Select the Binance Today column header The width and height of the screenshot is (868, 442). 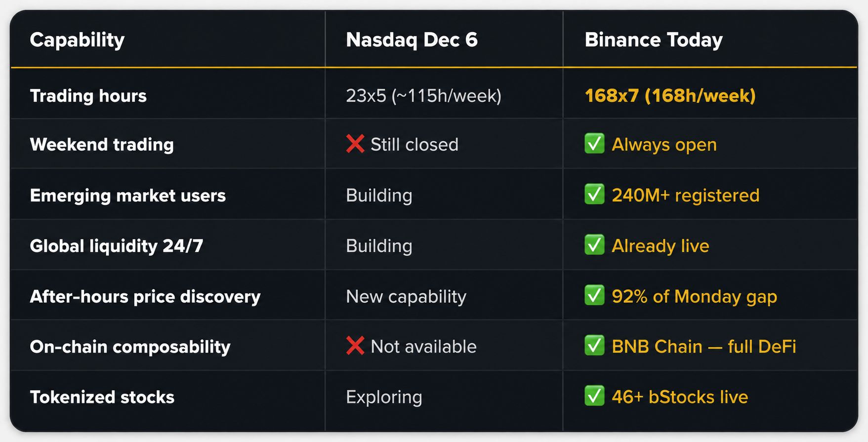tap(654, 40)
